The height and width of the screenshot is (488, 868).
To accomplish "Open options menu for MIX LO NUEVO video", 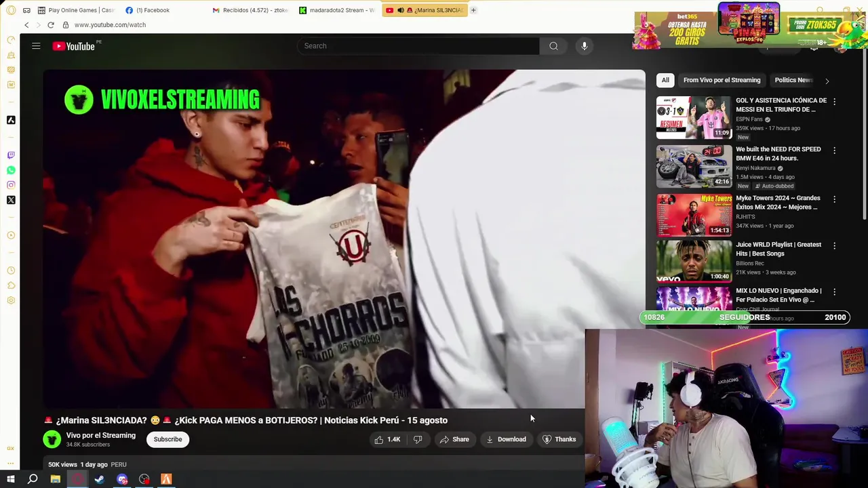I will click(x=835, y=291).
